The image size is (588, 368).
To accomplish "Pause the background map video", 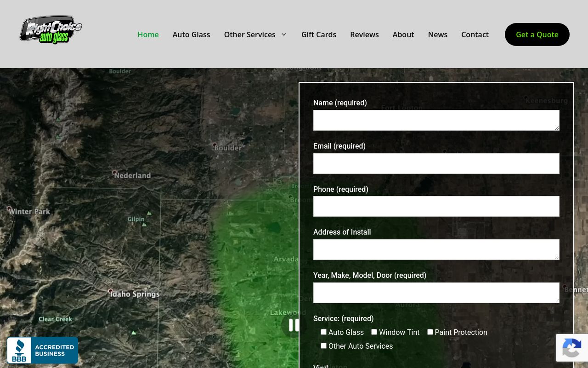I will [x=294, y=325].
